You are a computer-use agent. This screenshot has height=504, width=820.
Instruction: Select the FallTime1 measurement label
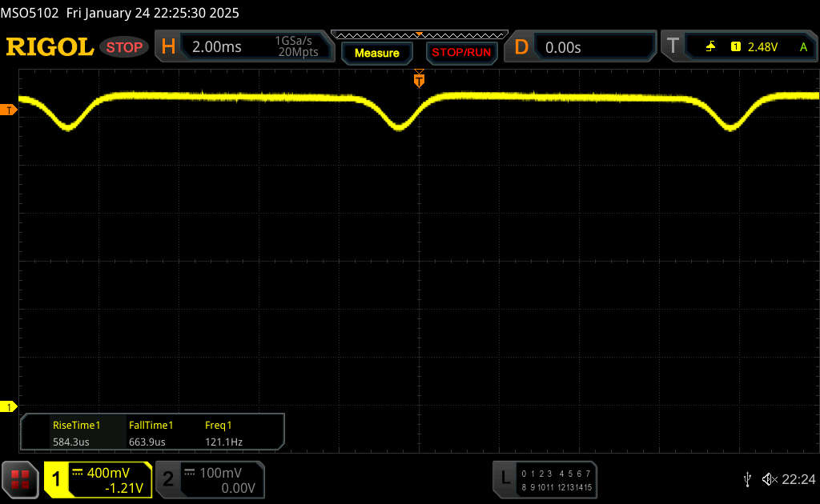(151, 425)
